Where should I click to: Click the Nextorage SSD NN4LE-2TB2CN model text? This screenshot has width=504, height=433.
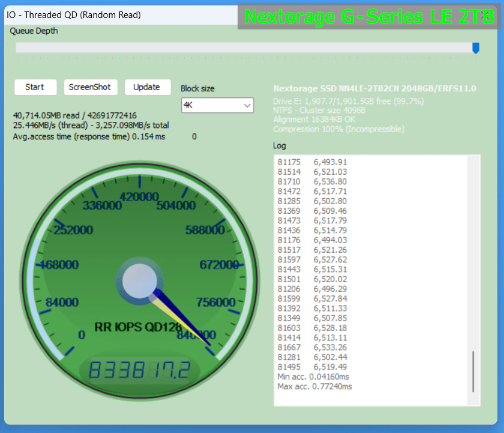pyautogui.click(x=374, y=89)
